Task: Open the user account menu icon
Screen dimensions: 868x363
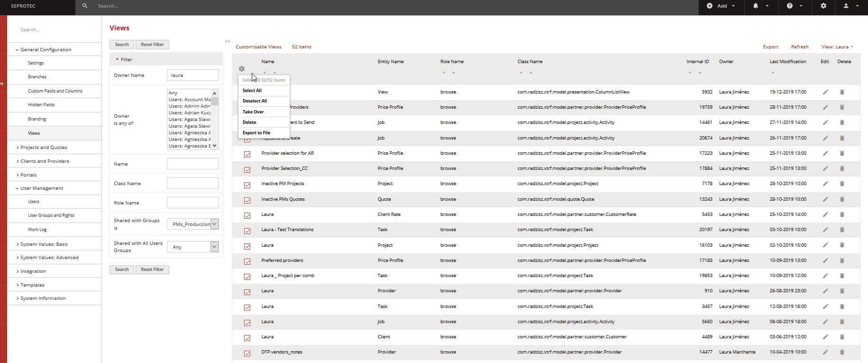Action: [x=846, y=6]
